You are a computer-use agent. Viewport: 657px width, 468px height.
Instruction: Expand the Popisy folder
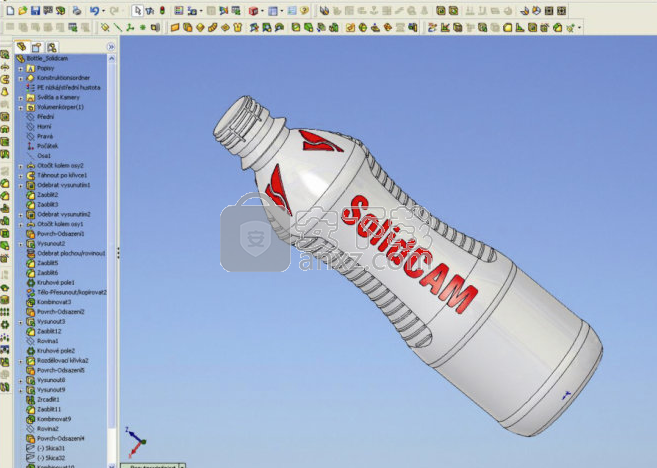[x=21, y=68]
